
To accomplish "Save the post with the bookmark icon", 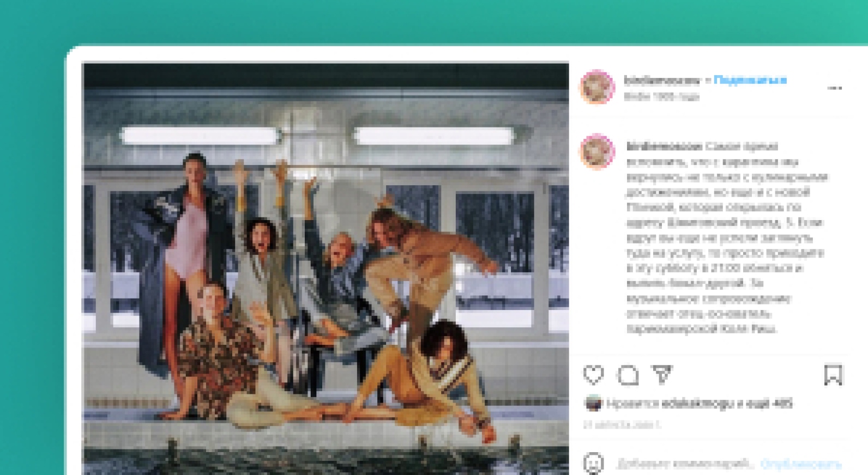I will pos(833,375).
